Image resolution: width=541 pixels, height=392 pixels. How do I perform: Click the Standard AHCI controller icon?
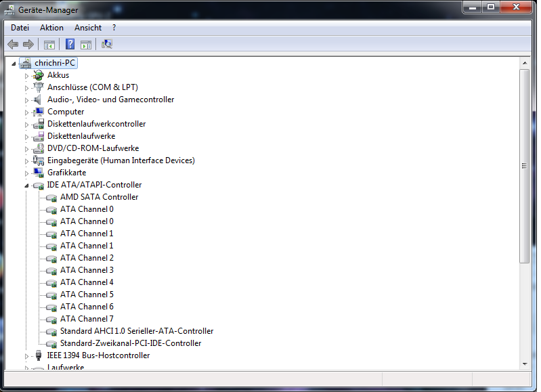[x=51, y=332]
